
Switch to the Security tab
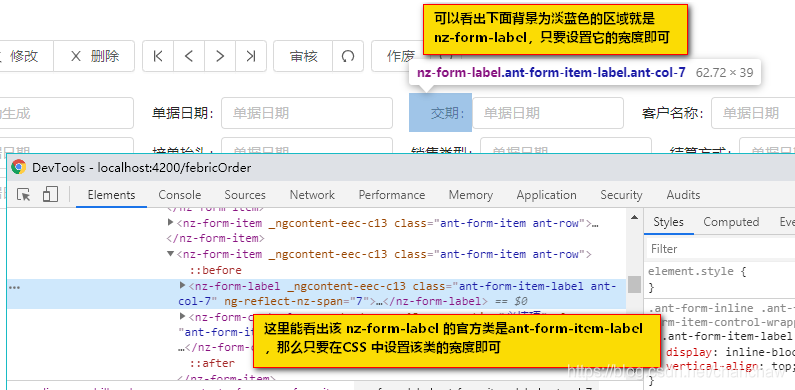621,195
